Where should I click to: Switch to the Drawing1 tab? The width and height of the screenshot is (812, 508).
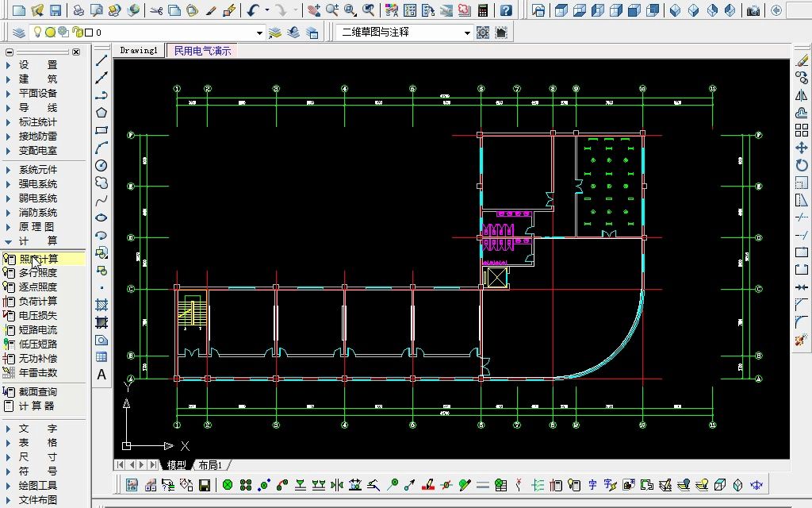tap(138, 50)
